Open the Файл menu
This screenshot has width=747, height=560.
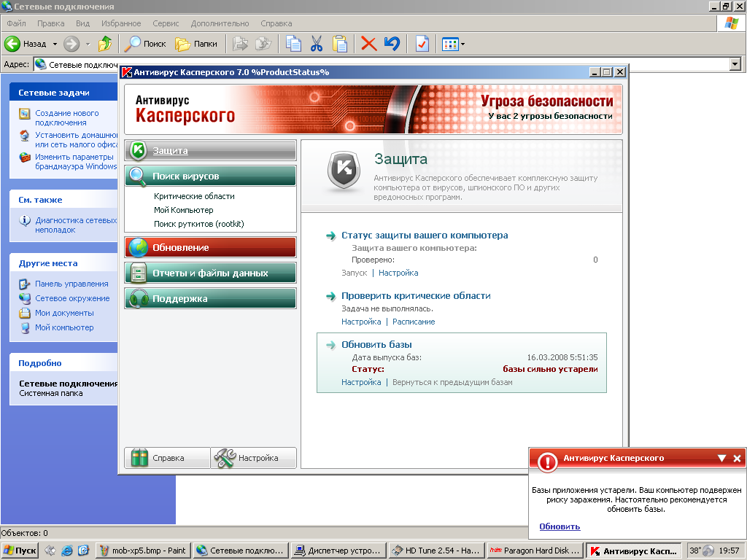point(16,23)
